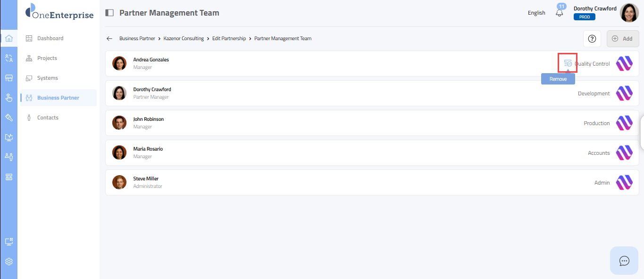Select the John Robinson team member row
This screenshot has width=644, height=279.
point(330,123)
